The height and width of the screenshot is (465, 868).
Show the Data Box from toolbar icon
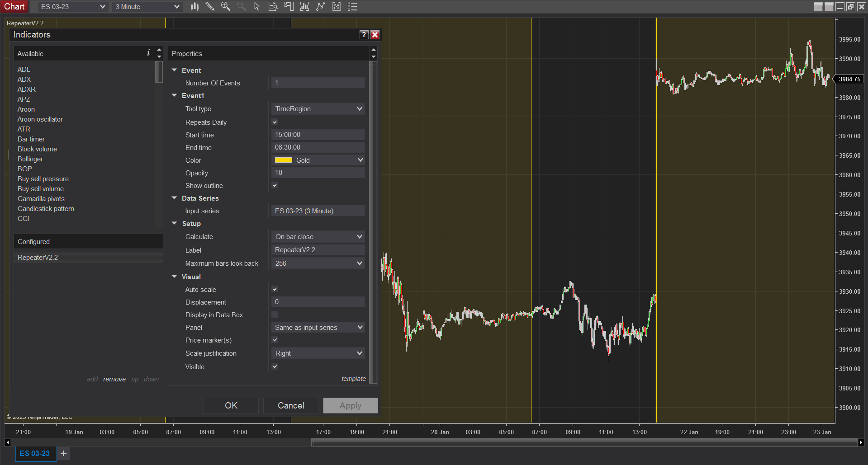coord(273,6)
